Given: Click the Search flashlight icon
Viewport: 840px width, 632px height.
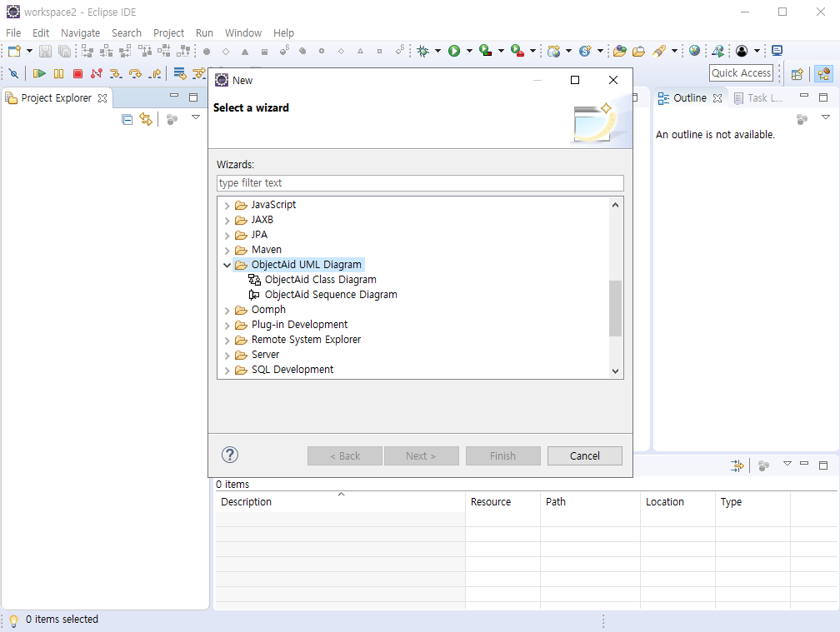Looking at the screenshot, I should (x=659, y=51).
